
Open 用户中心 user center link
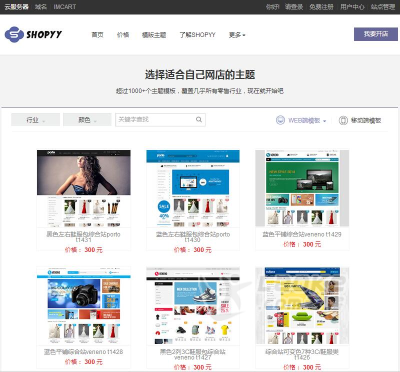click(x=352, y=7)
